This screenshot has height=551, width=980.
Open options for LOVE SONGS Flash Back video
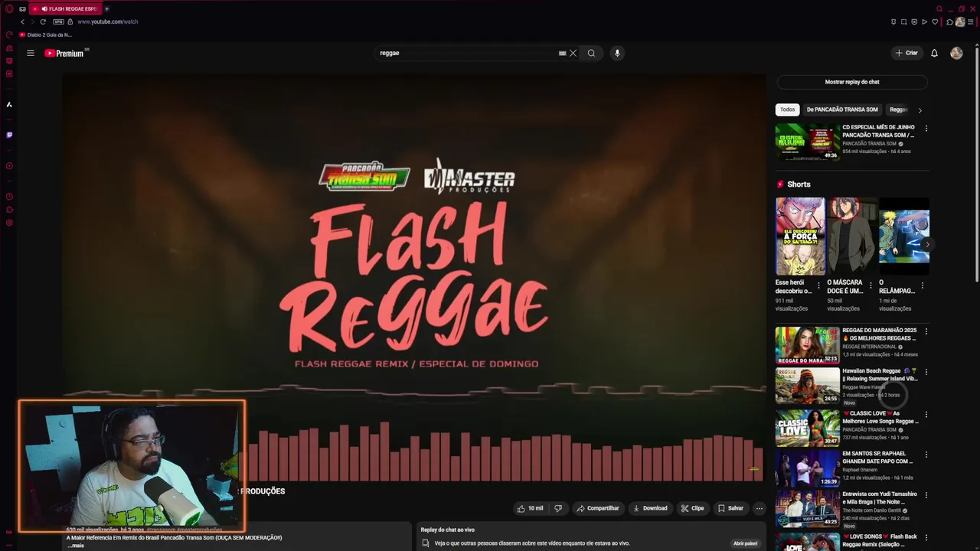(x=926, y=537)
